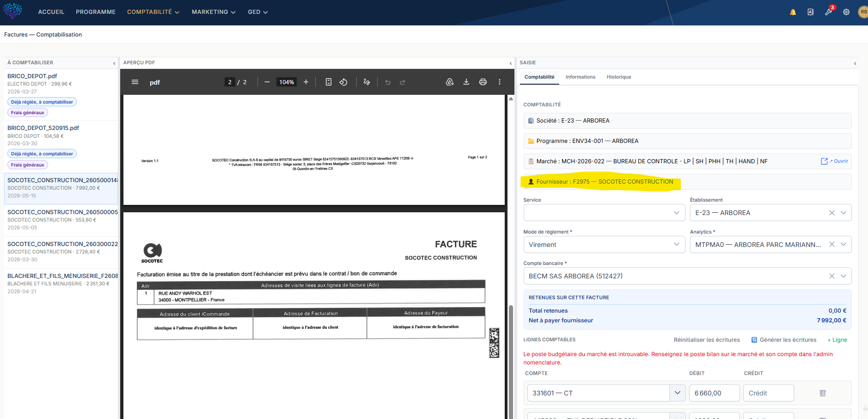The image size is (868, 419).
Task: Open the notifications bell
Action: 793,12
